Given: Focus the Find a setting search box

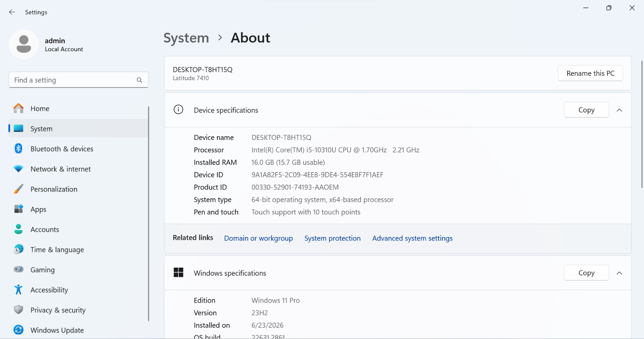Looking at the screenshot, I should click(x=78, y=80).
